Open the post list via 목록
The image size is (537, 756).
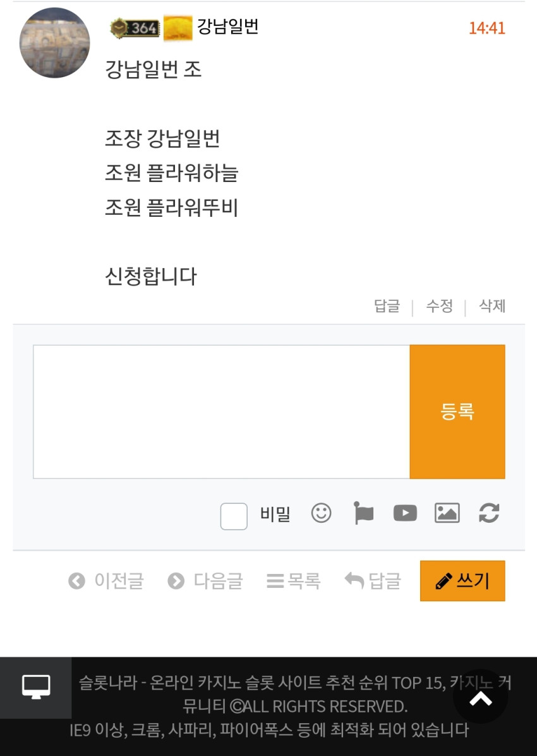[x=294, y=580]
